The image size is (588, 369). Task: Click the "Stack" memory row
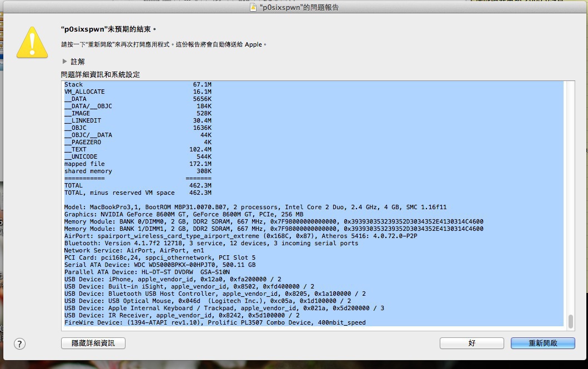138,85
